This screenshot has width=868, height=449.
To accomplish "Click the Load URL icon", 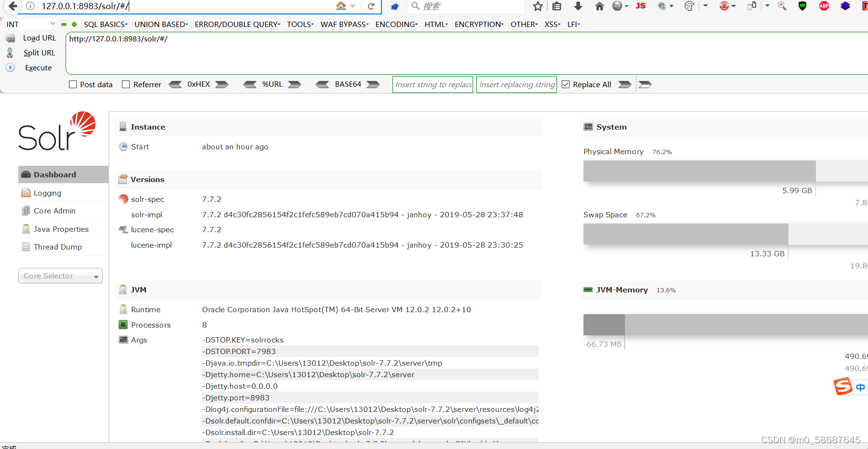I will click(10, 38).
